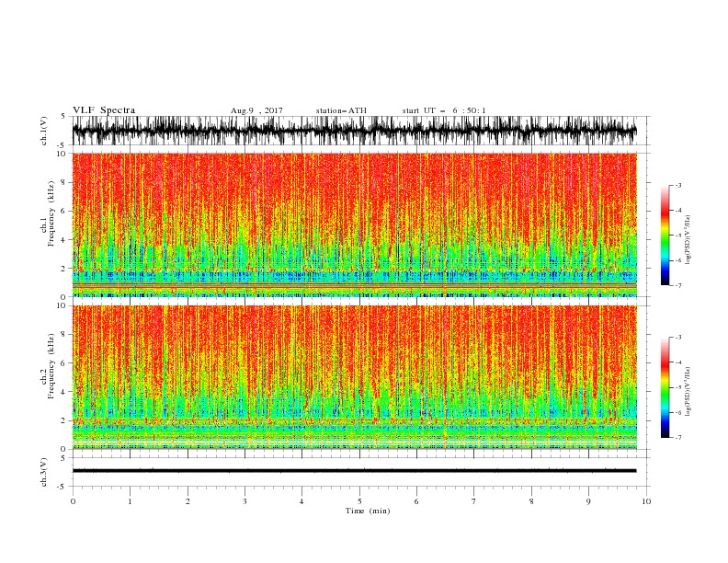Click the ch.1 "Frequency (kHz)" axis label
The width and height of the screenshot is (728, 563).
[x=51, y=214]
